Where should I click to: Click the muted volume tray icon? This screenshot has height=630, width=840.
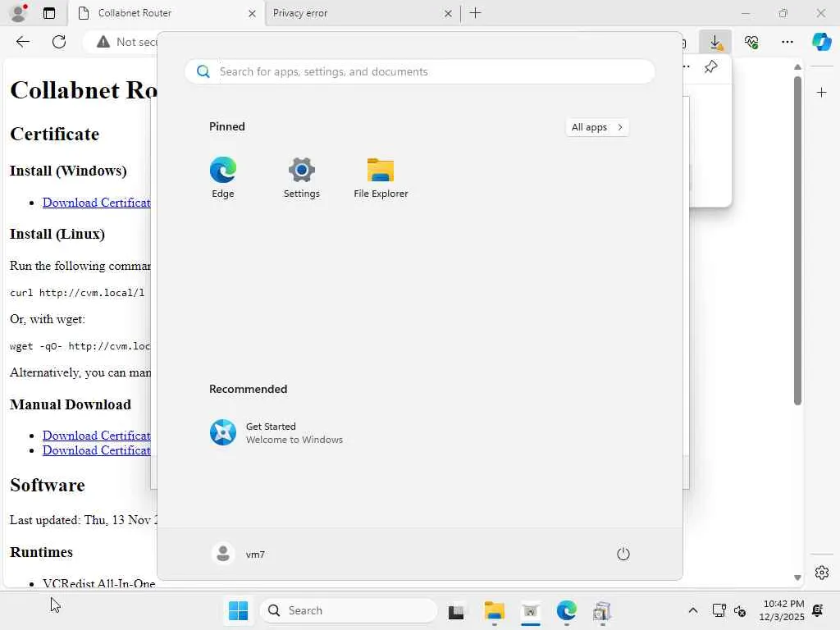[740, 610]
